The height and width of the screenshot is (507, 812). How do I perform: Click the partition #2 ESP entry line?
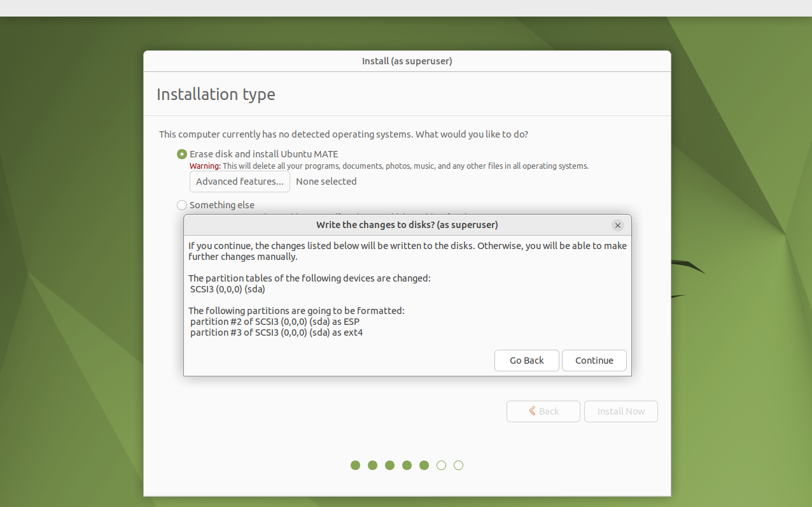click(275, 321)
